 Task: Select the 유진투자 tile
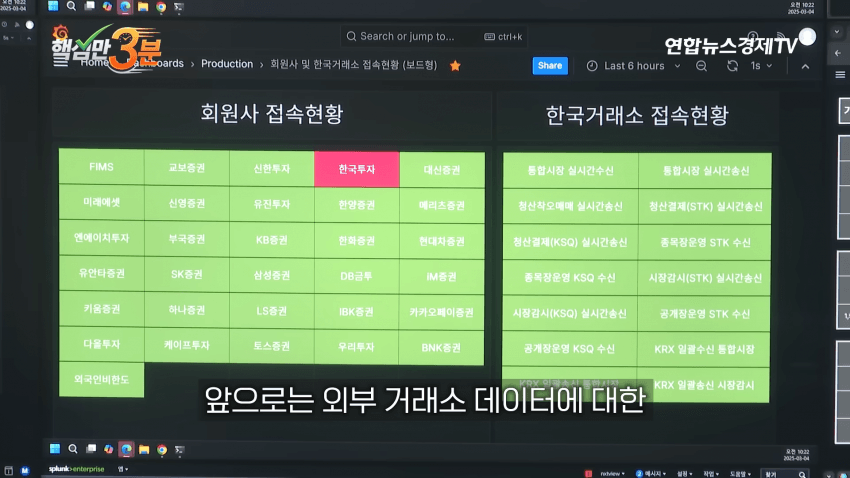[x=272, y=204]
